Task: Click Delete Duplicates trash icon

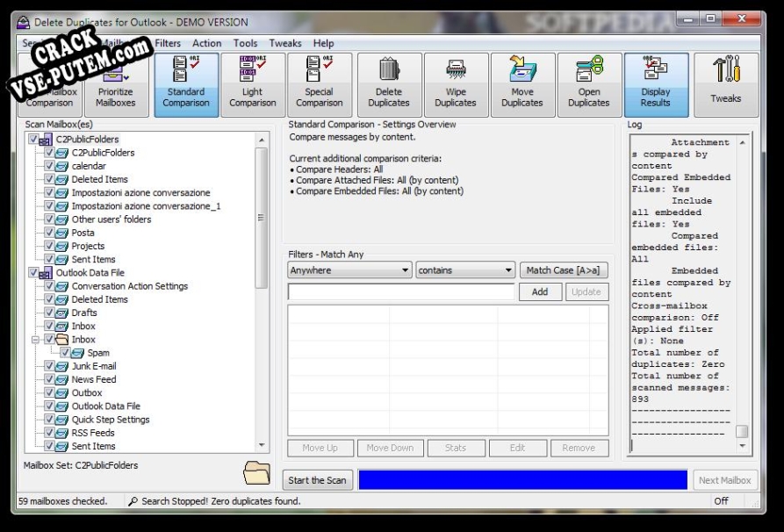Action: 389,69
